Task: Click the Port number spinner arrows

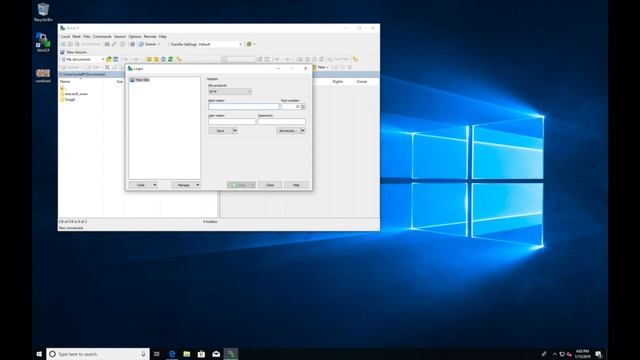Action: [x=303, y=107]
